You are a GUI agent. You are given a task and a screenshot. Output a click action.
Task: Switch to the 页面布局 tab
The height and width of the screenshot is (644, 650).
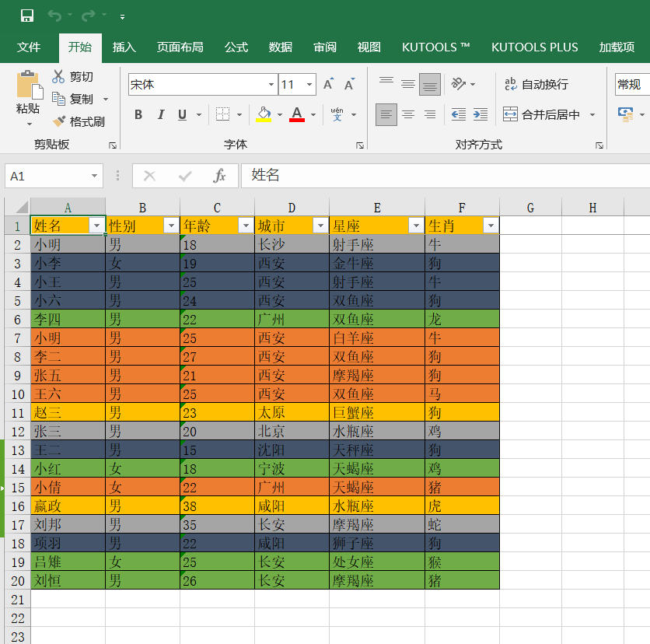180,47
